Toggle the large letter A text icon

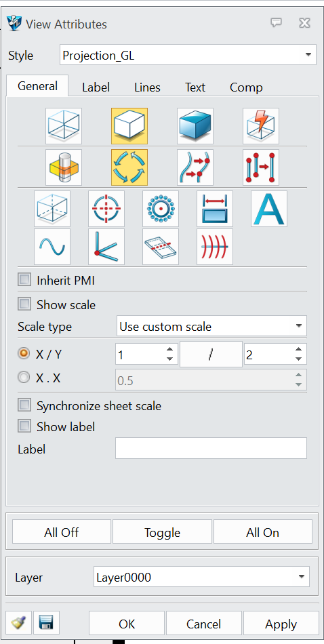coord(269,209)
